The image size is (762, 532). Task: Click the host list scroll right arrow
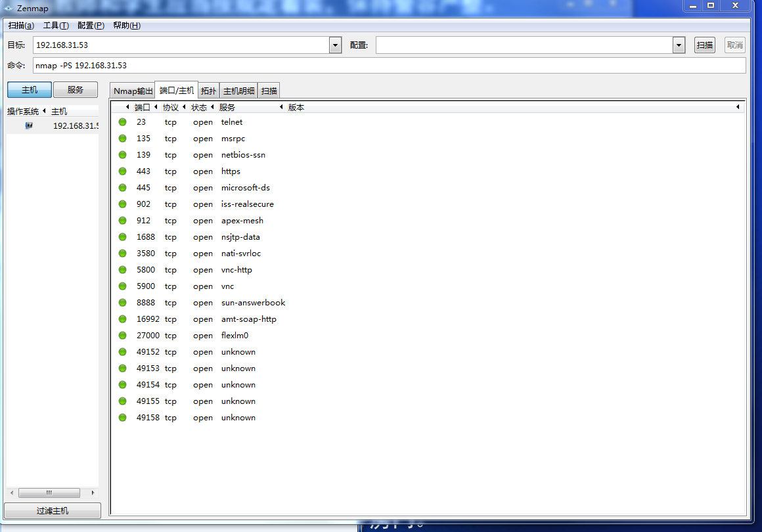(x=93, y=493)
